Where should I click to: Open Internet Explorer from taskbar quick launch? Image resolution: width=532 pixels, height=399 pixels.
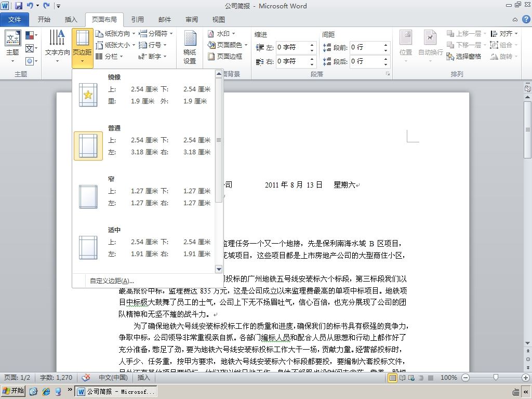coord(46,391)
